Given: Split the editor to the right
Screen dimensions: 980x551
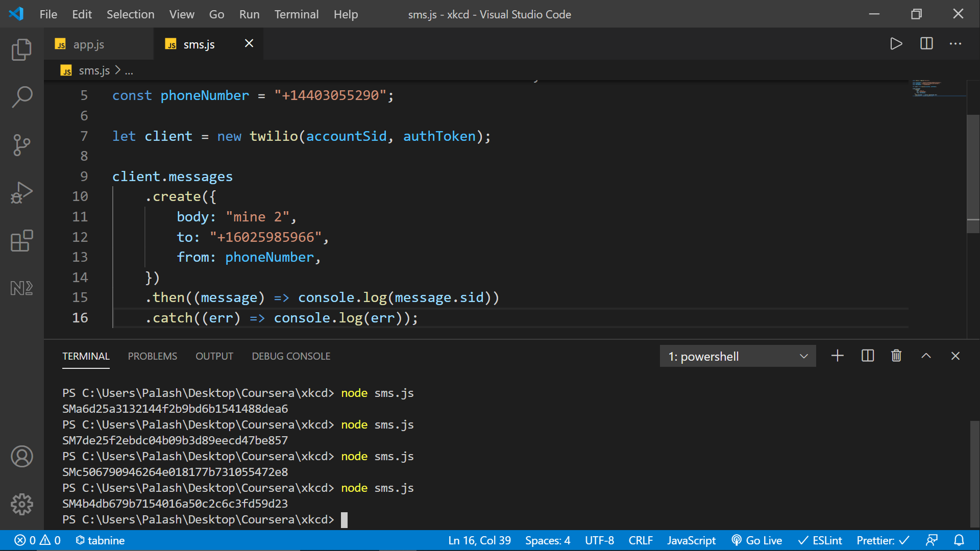Looking at the screenshot, I should pos(926,44).
